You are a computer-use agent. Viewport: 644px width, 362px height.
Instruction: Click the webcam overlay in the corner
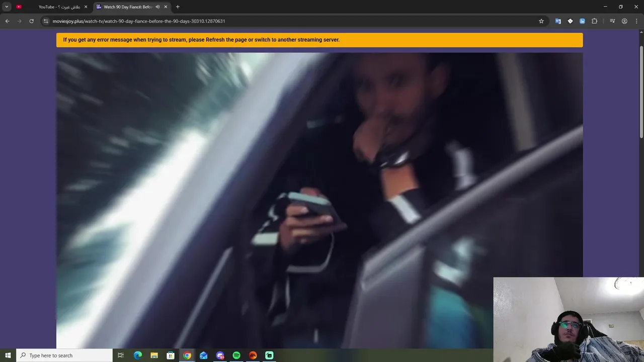[569, 320]
